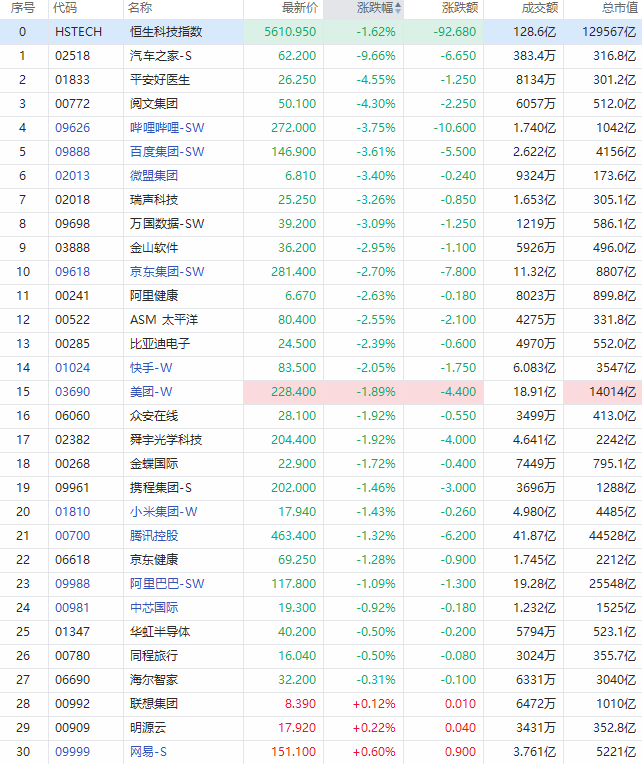Open the 微盟集团 link
642x764 pixels.
tap(154, 176)
